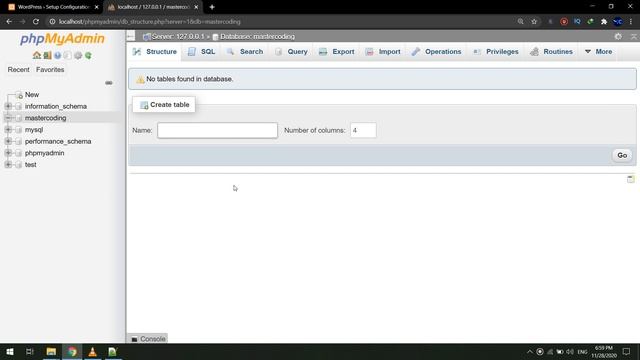Open the phpMyAdmin home icon

[37, 56]
